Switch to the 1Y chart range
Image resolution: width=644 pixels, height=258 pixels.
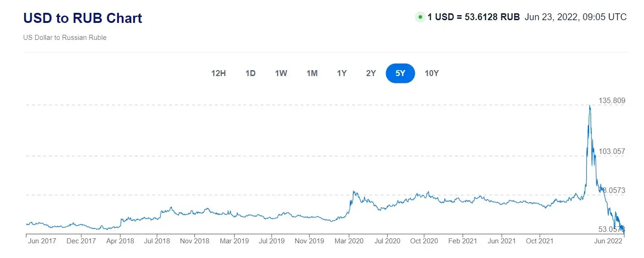[x=342, y=73]
